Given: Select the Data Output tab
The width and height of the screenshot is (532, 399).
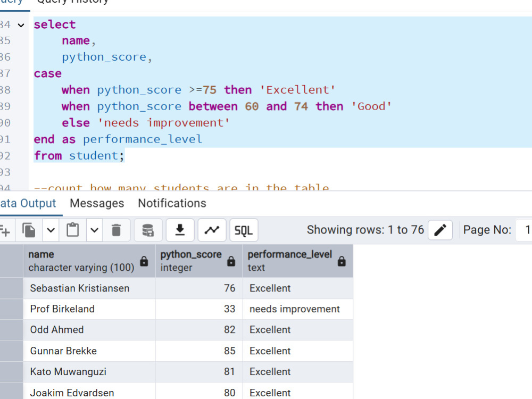Looking at the screenshot, I should pos(28,203).
